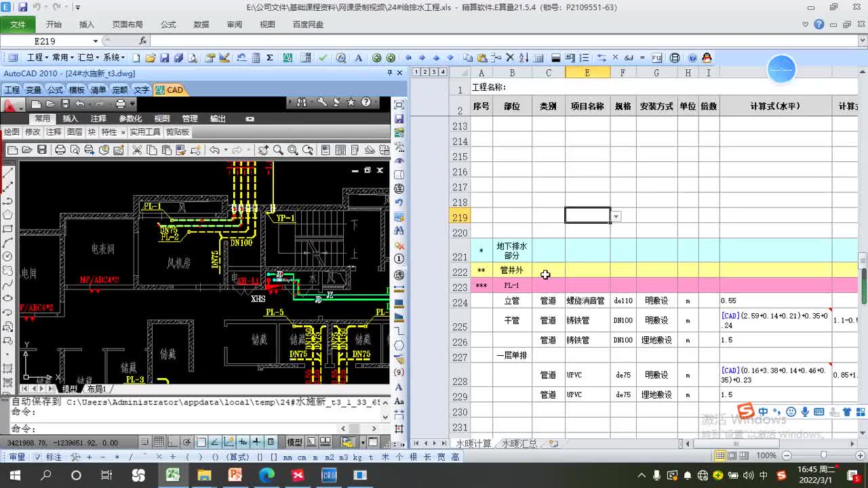
Task: Select the AutoCAD zoom magnifier tool
Action: pos(278,150)
